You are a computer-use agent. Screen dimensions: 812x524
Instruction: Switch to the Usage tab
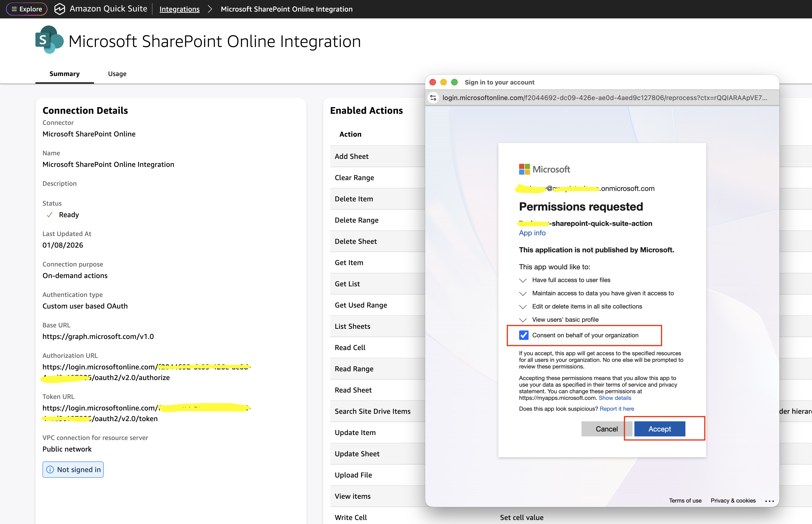point(117,73)
